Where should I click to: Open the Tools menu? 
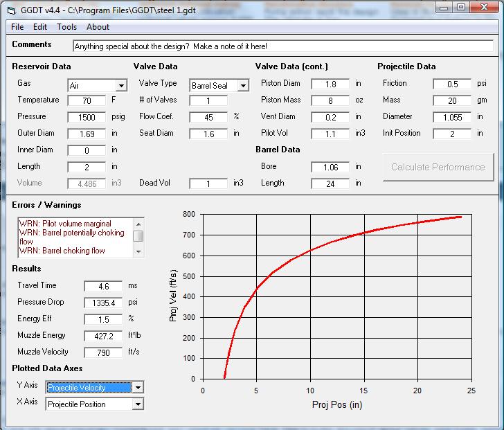[x=67, y=27]
